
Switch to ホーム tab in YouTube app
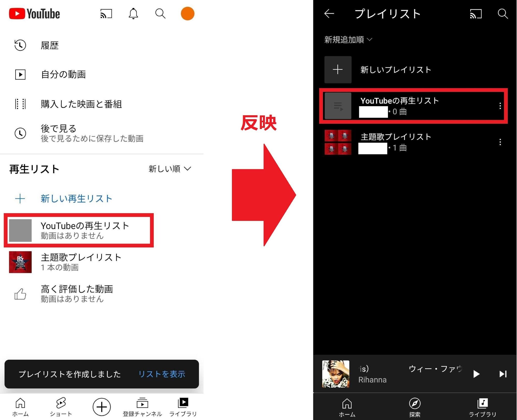[x=20, y=407]
